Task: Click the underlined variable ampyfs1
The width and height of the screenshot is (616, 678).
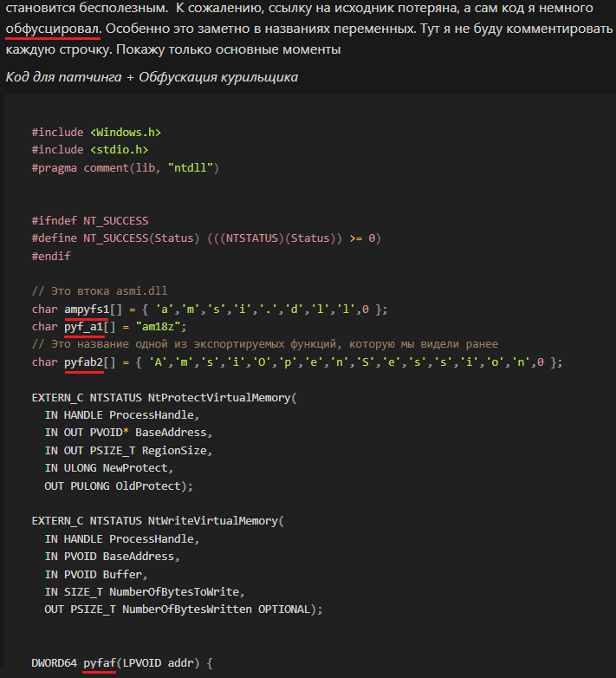Action: (86, 309)
